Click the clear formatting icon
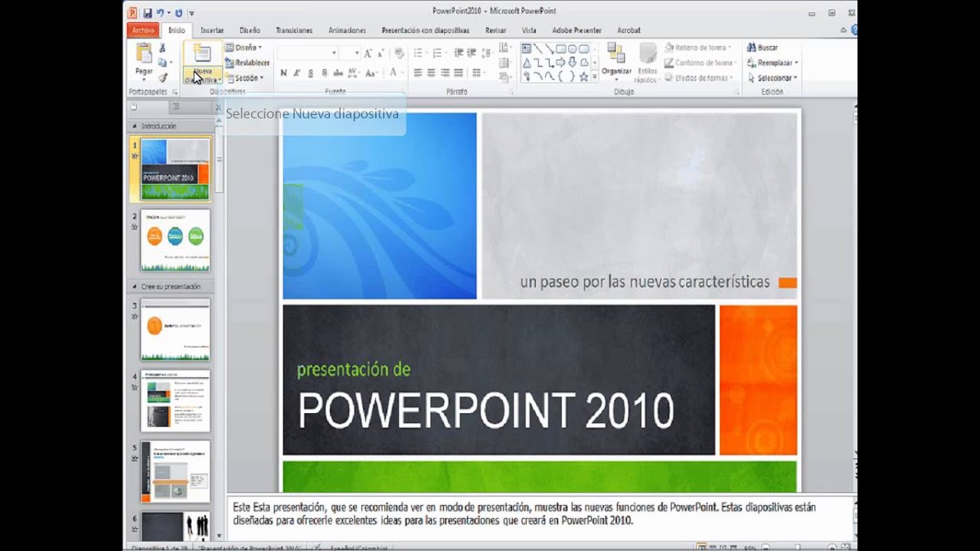 (399, 53)
